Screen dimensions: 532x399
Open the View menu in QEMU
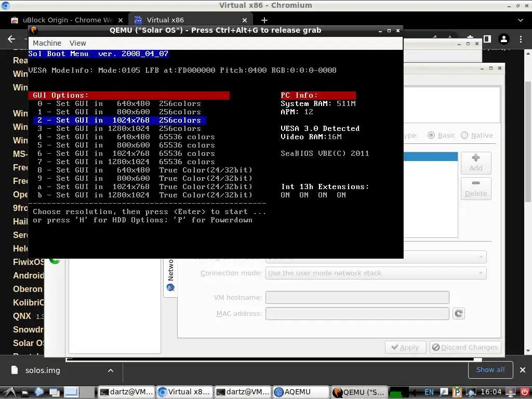pyautogui.click(x=78, y=43)
